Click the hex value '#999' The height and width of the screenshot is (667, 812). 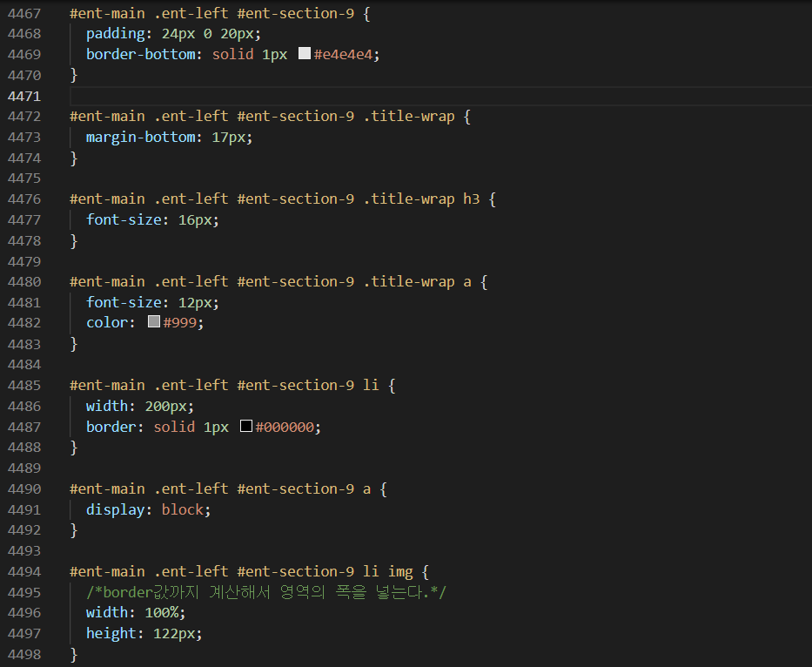point(179,322)
